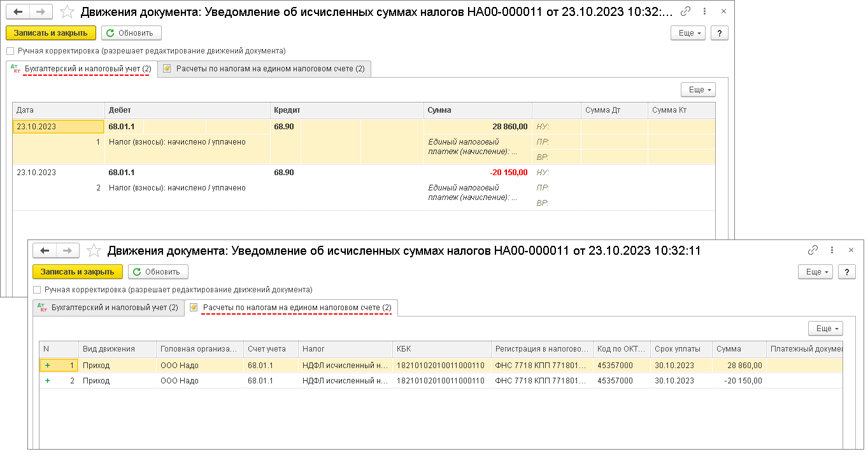The width and height of the screenshot is (868, 456).
Task: Click the green plus icon in row 2
Action: point(47,381)
